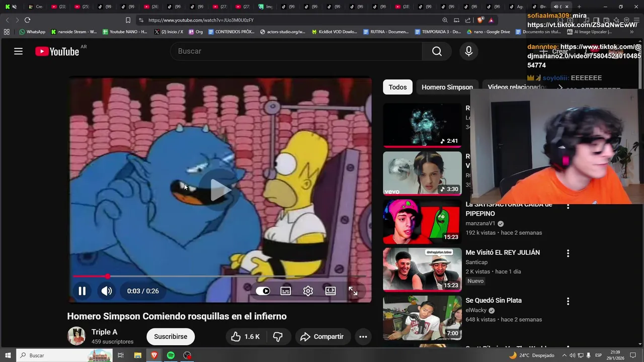Image resolution: width=644 pixels, height=362 pixels.
Task: Toggle subtitles with the captions button
Action: 285,291
